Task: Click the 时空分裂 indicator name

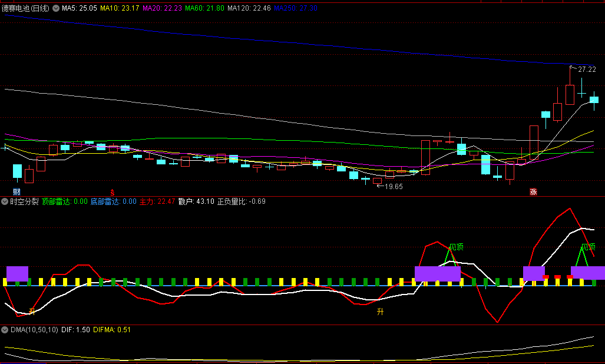Action: pos(24,201)
